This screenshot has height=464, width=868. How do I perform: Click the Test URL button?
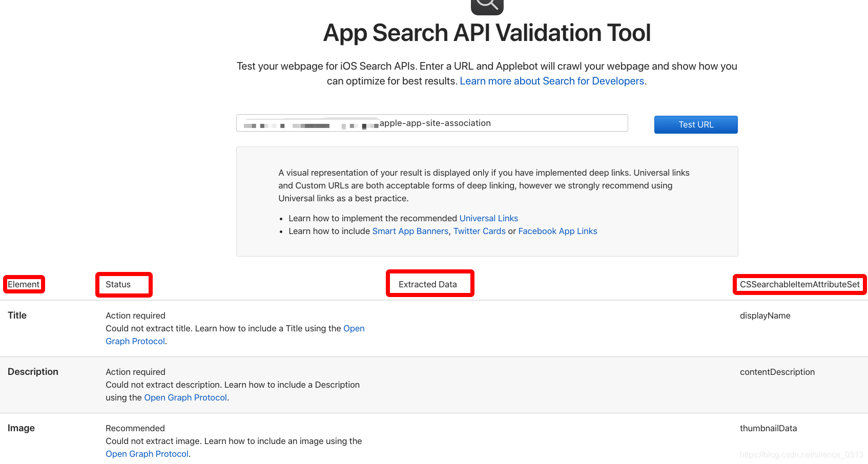click(x=696, y=124)
